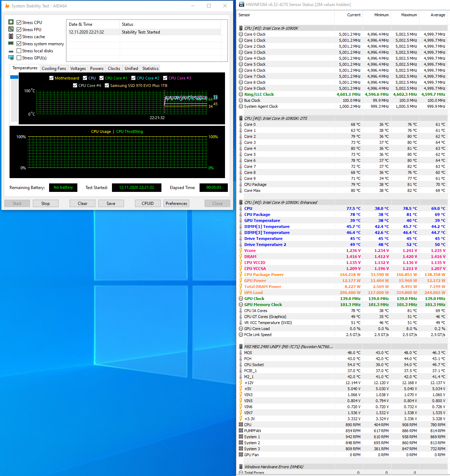Uncheck Stress cache option
450x476 pixels.
click(x=19, y=37)
